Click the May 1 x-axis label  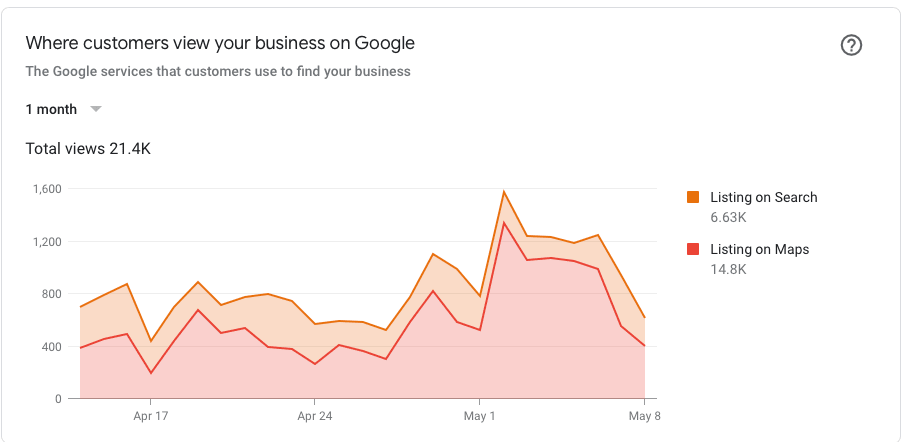tap(479, 416)
